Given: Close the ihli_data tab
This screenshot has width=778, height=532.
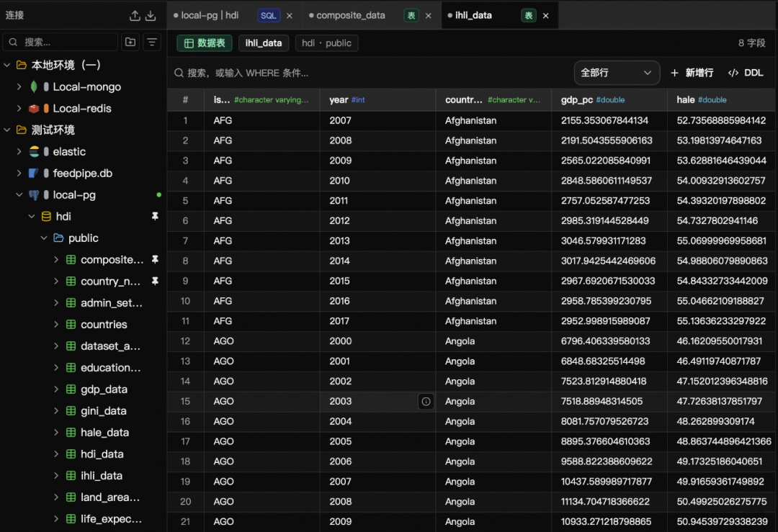Looking at the screenshot, I should (546, 16).
